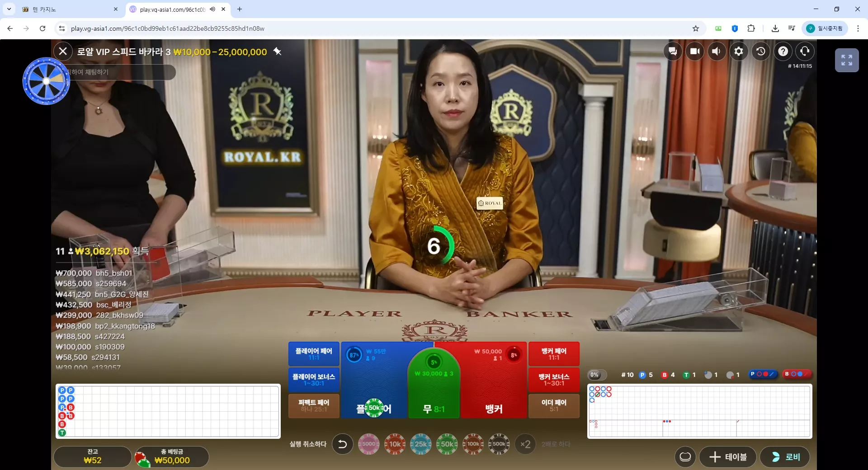Select the 10k chip
Image resolution: width=868 pixels, height=470 pixels.
click(x=395, y=444)
